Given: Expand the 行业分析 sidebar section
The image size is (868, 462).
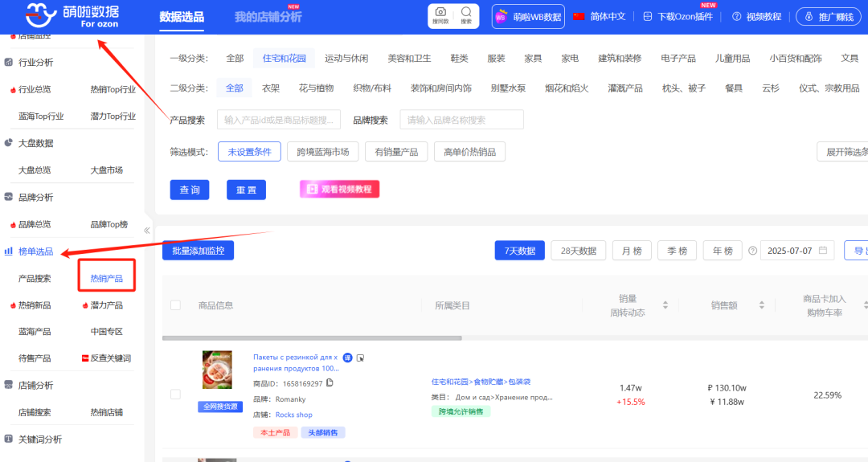Looking at the screenshot, I should pos(36,62).
